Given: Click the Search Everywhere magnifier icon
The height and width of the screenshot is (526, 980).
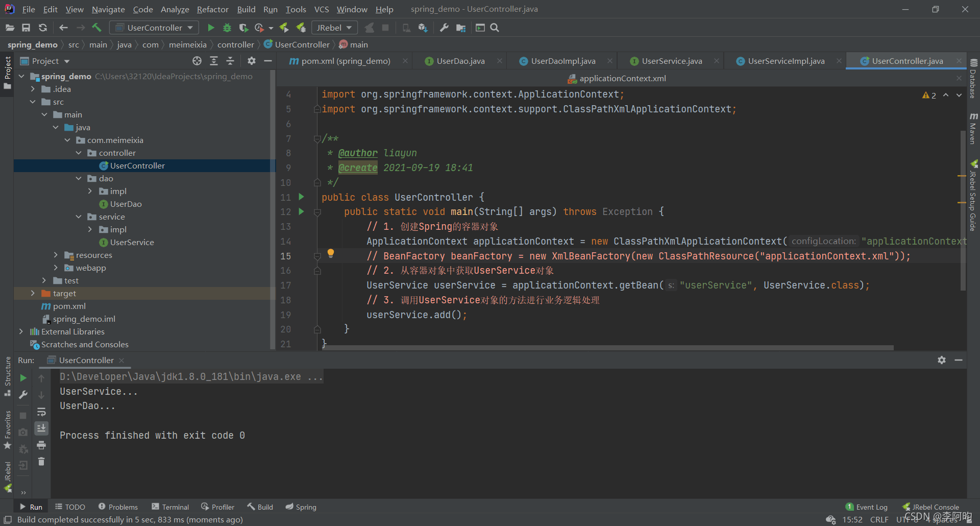Looking at the screenshot, I should coord(495,28).
